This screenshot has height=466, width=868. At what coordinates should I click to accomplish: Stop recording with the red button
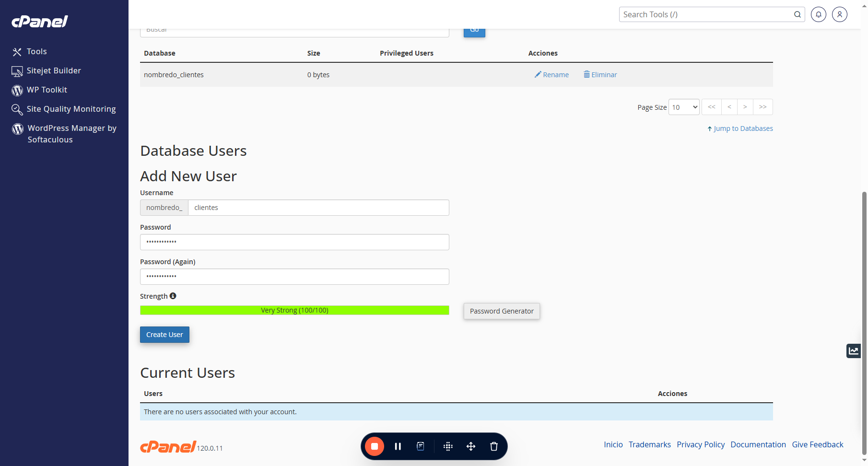tap(375, 446)
